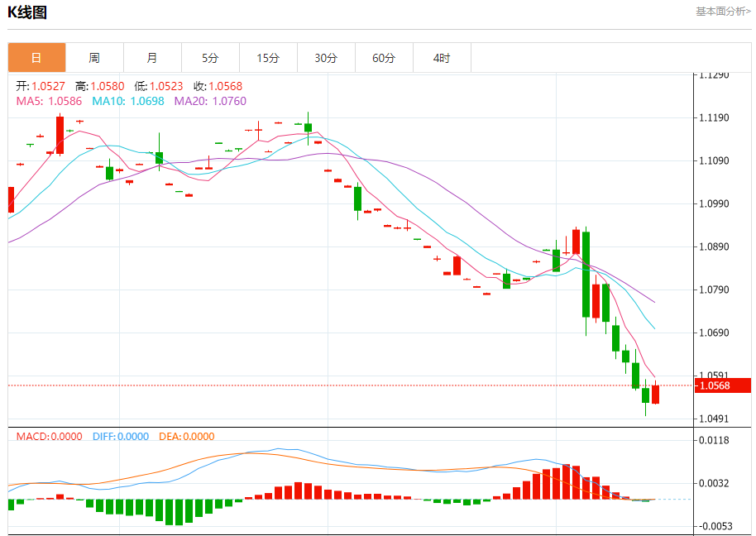The image size is (756, 536).
Task: Switch to the 月 monthly tab
Action: 152,58
